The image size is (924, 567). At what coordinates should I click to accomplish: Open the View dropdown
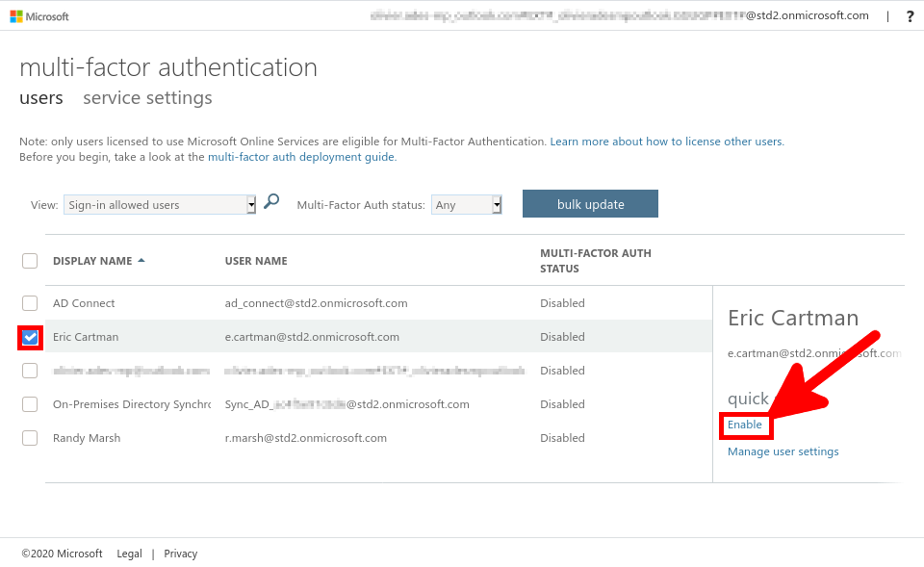[159, 204]
